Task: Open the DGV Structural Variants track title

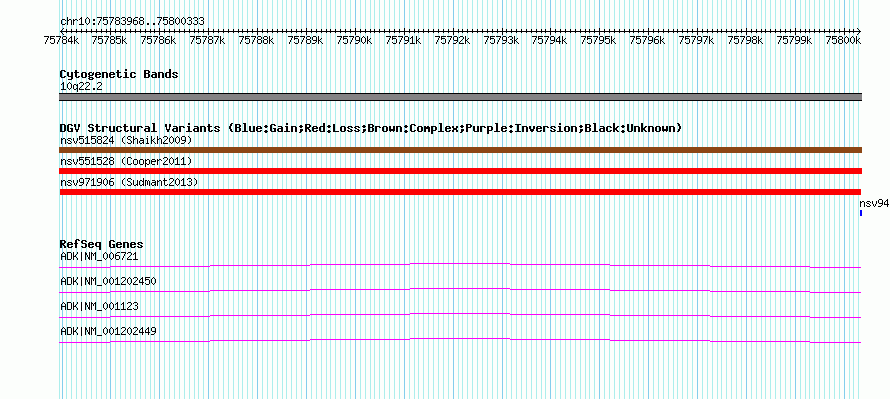Action: [371, 128]
